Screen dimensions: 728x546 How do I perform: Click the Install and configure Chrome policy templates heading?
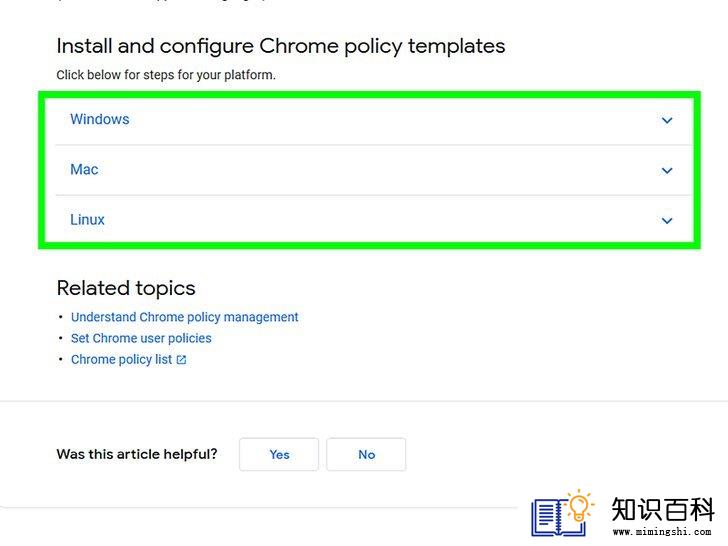pyautogui.click(x=280, y=46)
